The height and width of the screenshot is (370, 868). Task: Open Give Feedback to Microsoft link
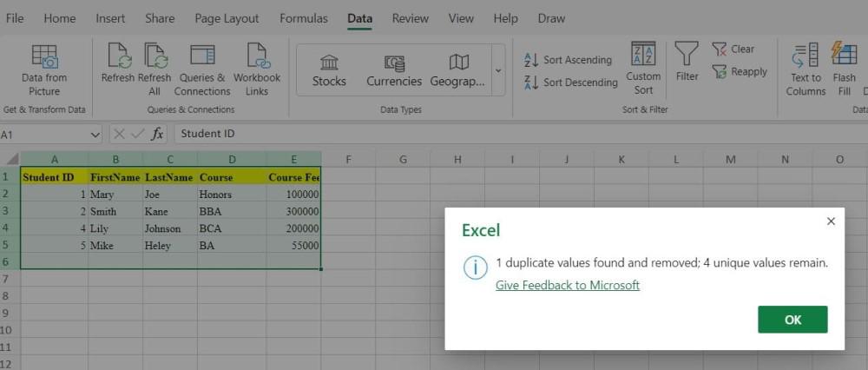[568, 285]
